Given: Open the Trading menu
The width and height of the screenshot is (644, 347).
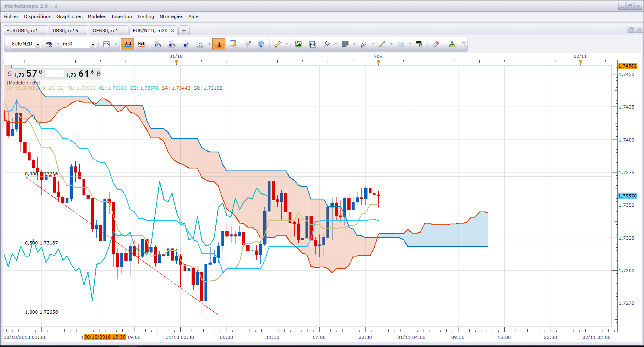Looking at the screenshot, I should [x=146, y=16].
